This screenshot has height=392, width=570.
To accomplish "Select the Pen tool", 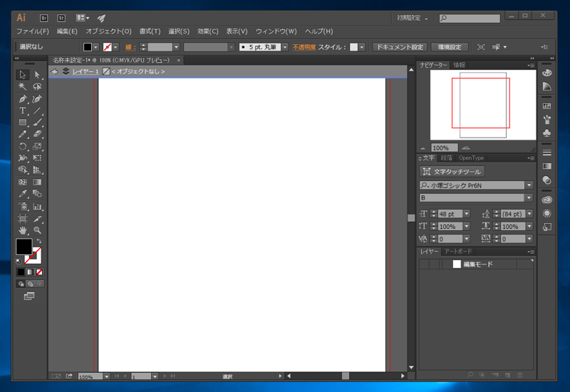I will point(23,98).
